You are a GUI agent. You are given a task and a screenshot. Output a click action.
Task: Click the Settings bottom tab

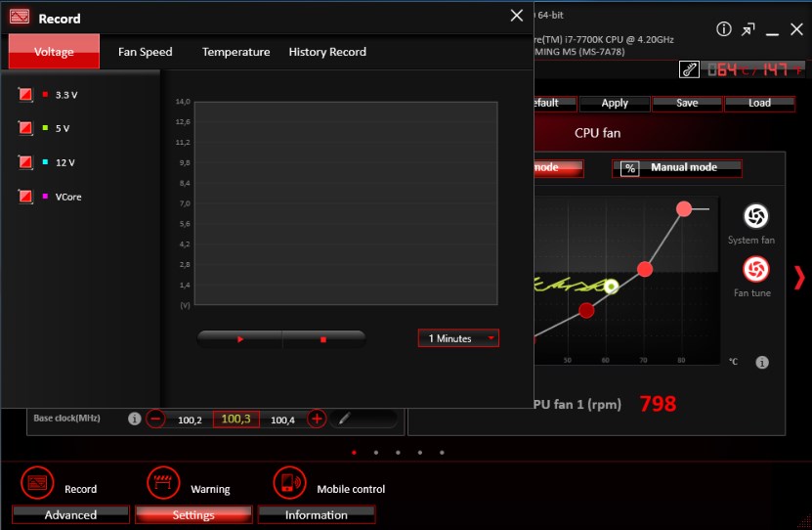click(193, 514)
